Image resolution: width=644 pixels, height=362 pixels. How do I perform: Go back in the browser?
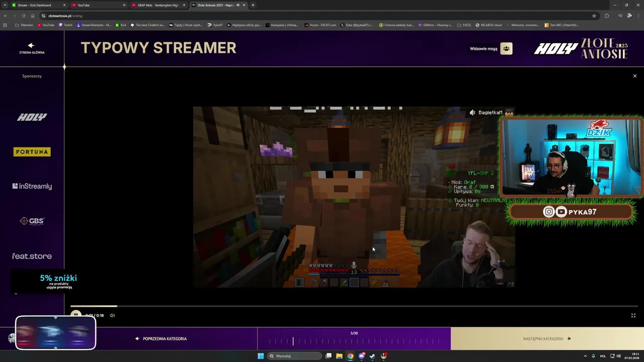pos(6,16)
